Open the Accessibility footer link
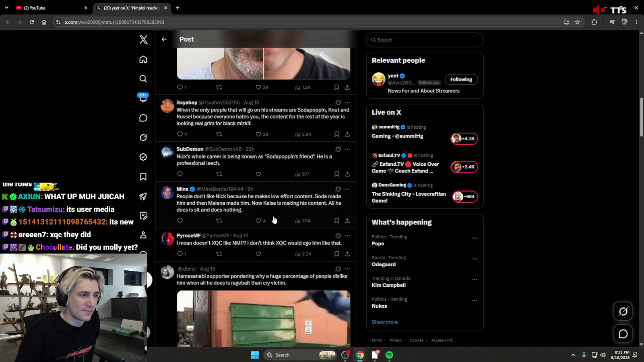Screen dimensions: 644x362 [442, 340]
